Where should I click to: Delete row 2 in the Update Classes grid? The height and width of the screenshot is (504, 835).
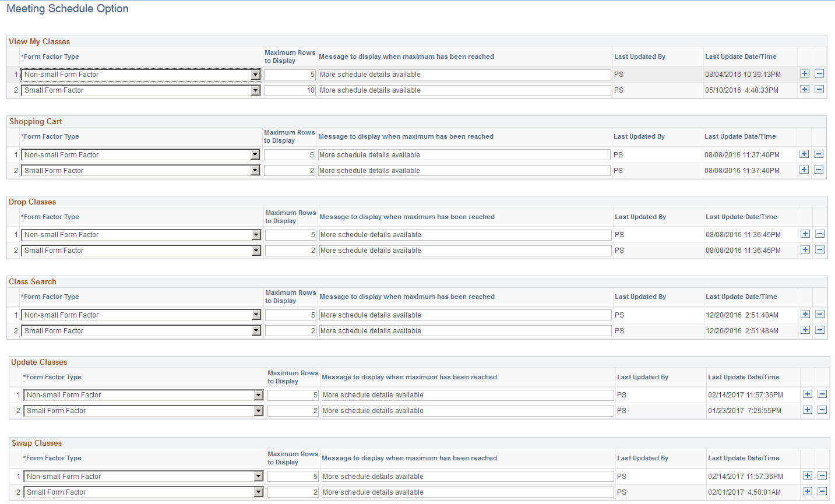822,410
